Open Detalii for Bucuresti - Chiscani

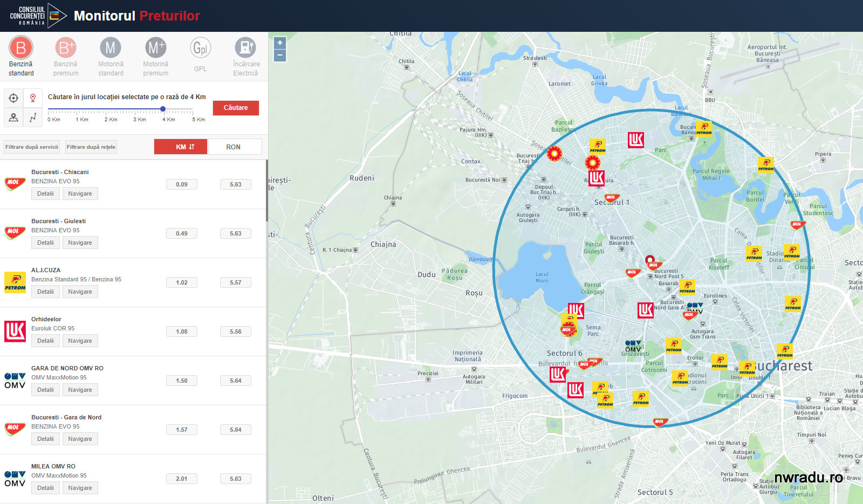(x=45, y=194)
